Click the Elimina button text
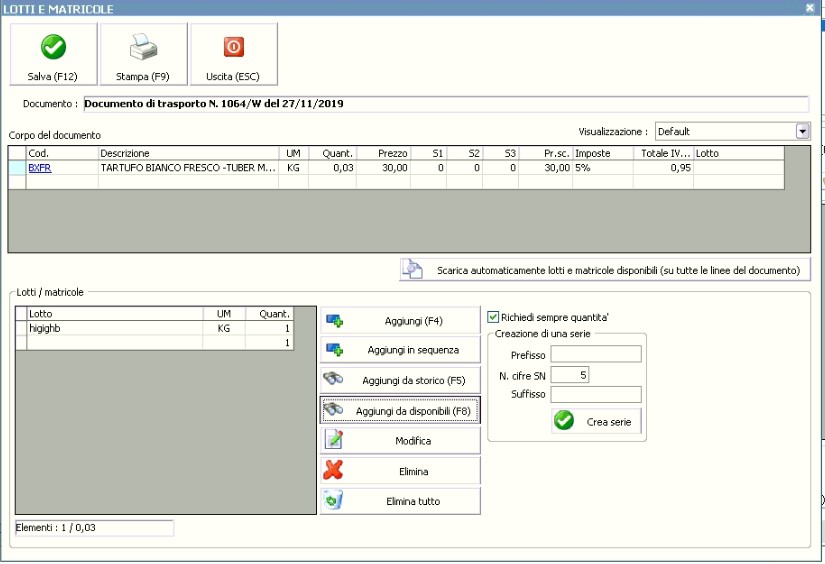 (414, 471)
